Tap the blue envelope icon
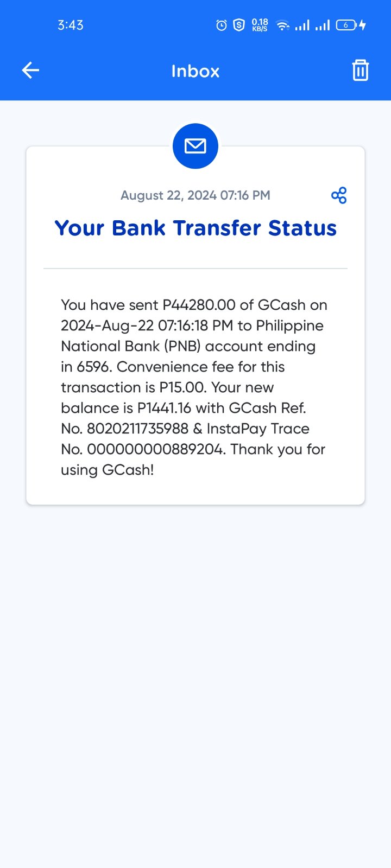 coord(195,146)
